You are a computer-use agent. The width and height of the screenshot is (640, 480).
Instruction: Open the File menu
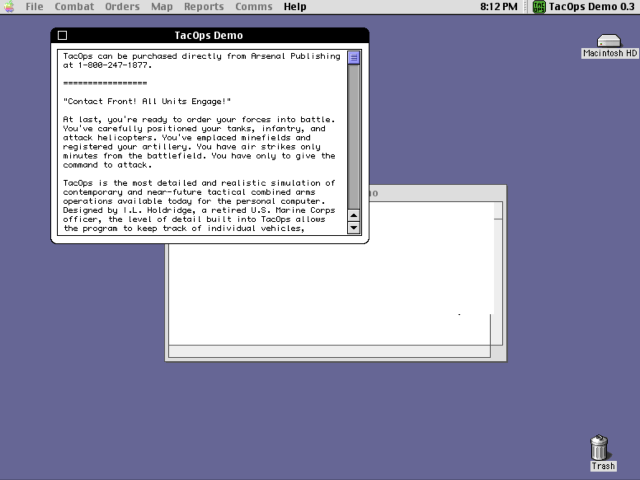(x=34, y=7)
